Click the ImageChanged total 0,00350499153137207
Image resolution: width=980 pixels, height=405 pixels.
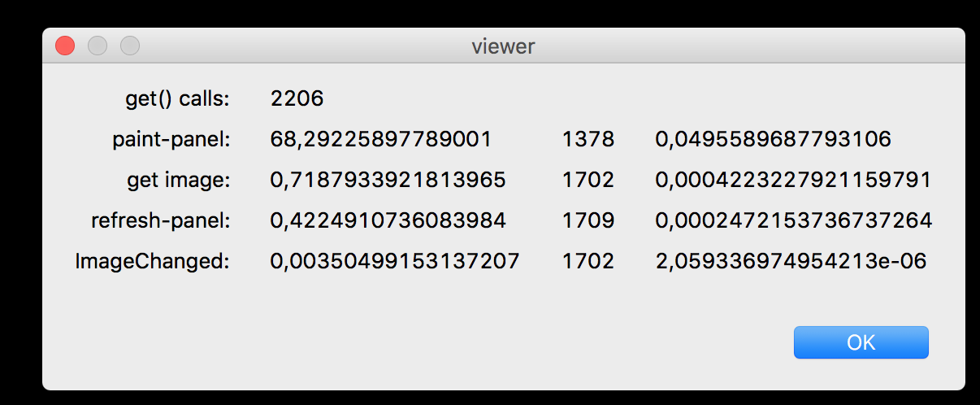(x=394, y=262)
